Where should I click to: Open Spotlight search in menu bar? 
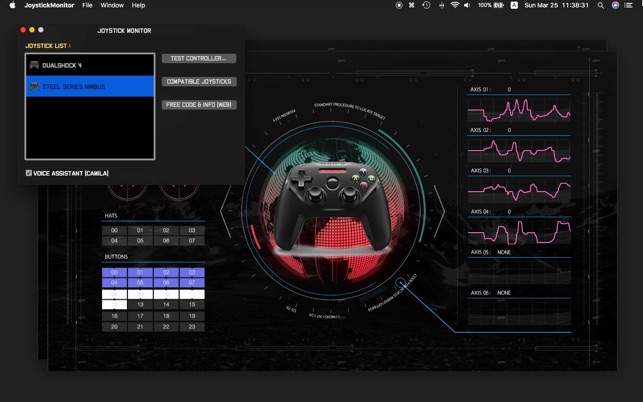(601, 5)
